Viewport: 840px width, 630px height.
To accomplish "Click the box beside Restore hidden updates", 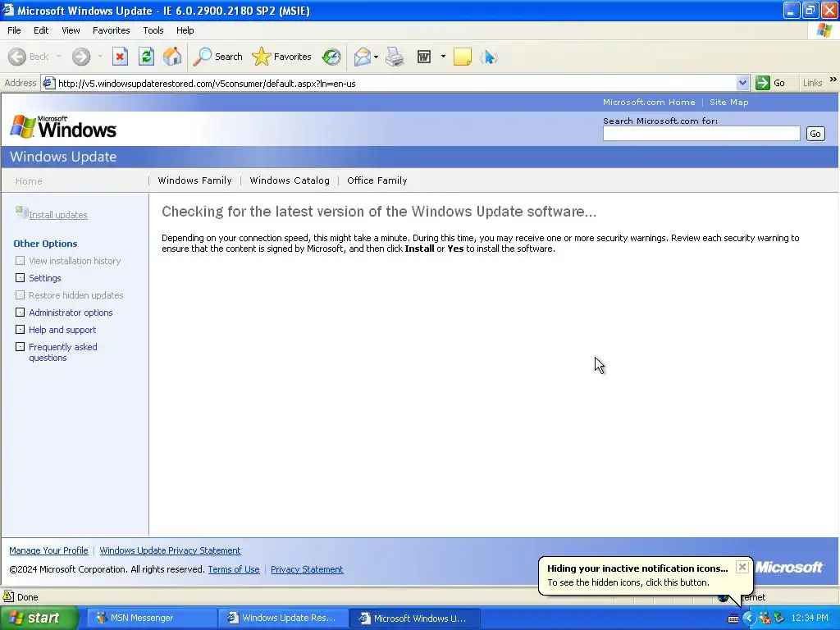I will click(20, 294).
